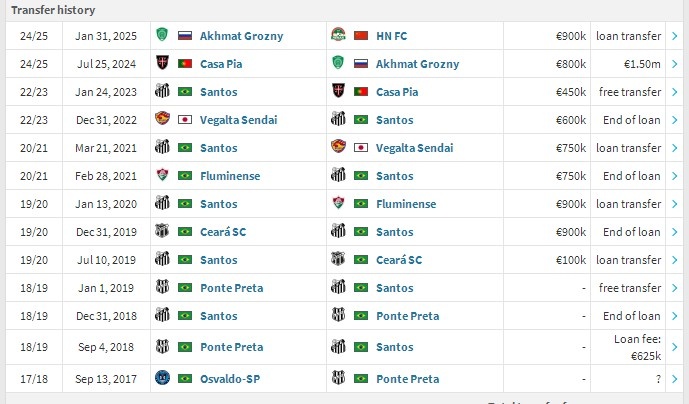Expand the Sep 13, 2017 transfer row arrow

point(675,379)
